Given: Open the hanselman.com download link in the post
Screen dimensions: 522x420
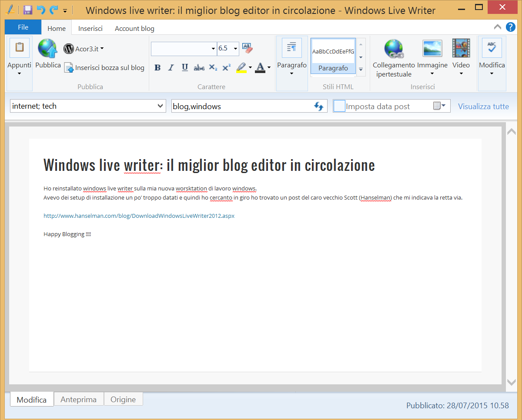Looking at the screenshot, I should [x=139, y=216].
